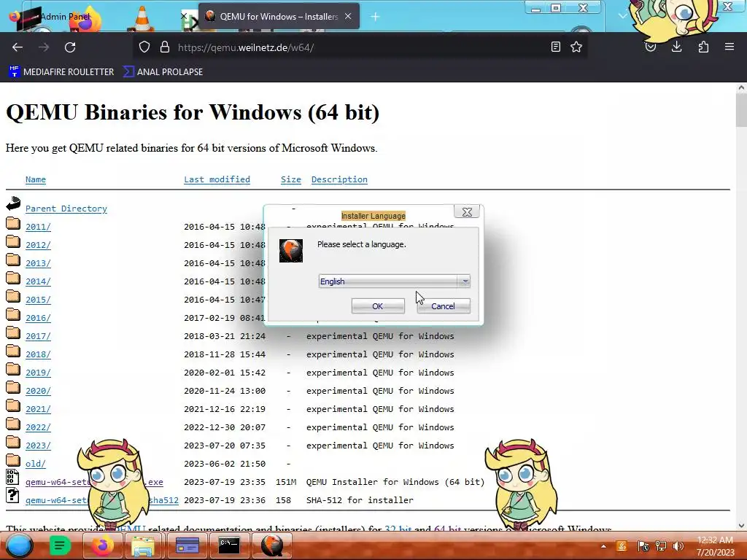Open Pocket save icon in toolbar
747x560 pixels.
650,47
